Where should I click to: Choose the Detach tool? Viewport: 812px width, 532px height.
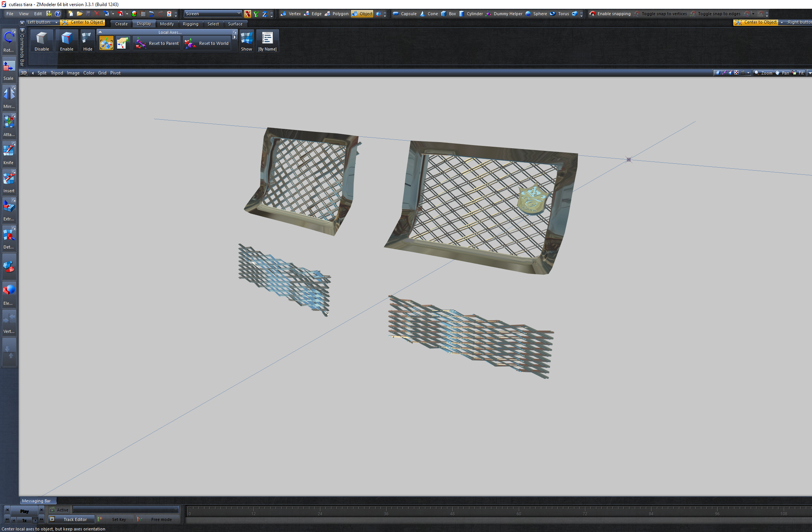pos(9,238)
